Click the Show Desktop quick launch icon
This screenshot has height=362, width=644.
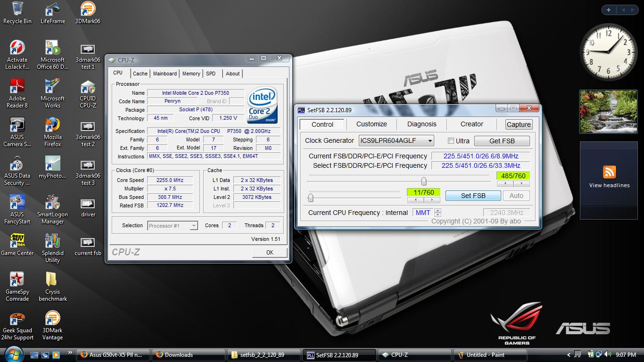(34, 354)
